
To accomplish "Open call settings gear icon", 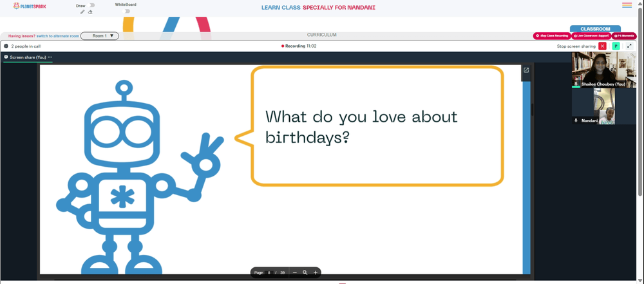I will (6, 46).
